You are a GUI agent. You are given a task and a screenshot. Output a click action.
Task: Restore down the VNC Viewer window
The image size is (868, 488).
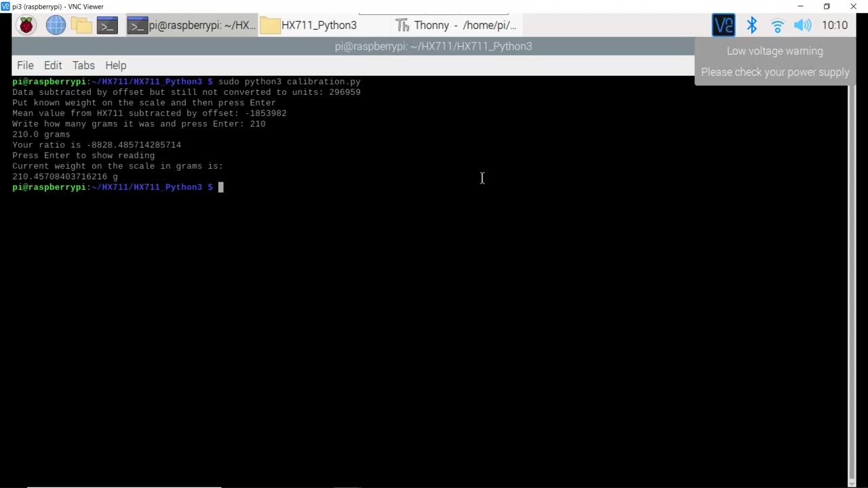coord(827,6)
